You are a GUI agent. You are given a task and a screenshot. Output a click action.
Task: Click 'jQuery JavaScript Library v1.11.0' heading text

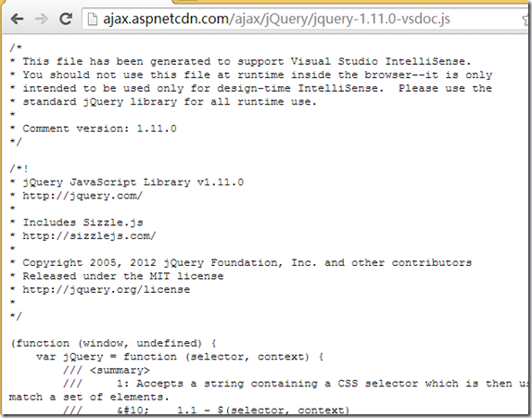[133, 183]
